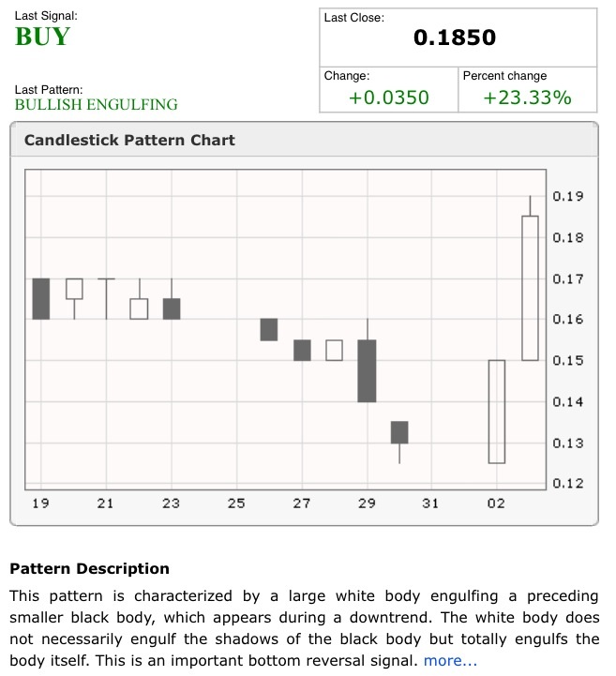Click the Candlestick Pattern Chart title bar
Image resolution: width=616 pixels, height=676 pixels.
(x=129, y=141)
